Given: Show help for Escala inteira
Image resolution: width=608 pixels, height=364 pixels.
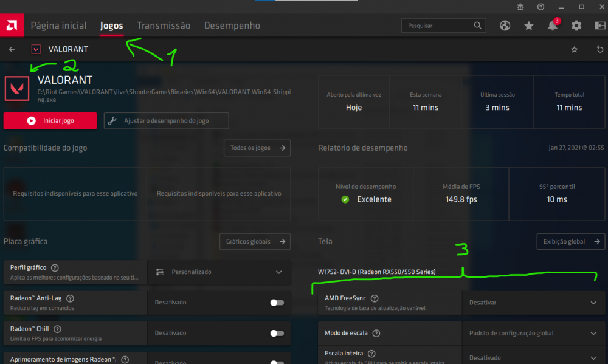Looking at the screenshot, I should tap(371, 354).
